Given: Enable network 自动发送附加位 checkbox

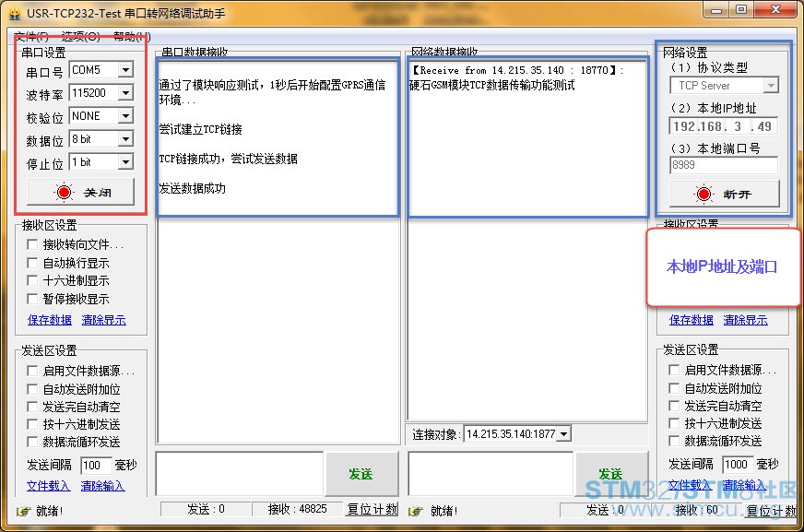Looking at the screenshot, I should click(674, 388).
